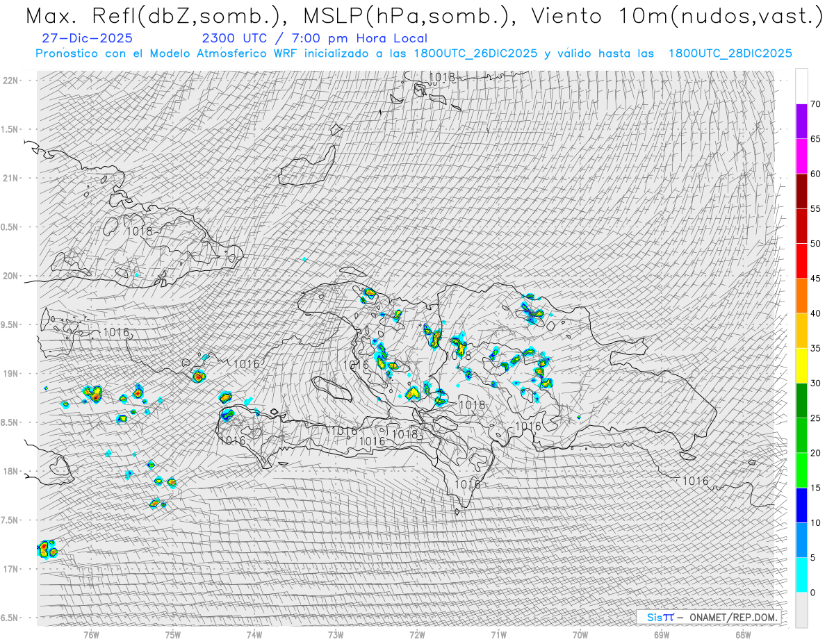This screenshot has height=644, width=834.
Task: Click the colorbar value '50'
Action: pyautogui.click(x=815, y=244)
